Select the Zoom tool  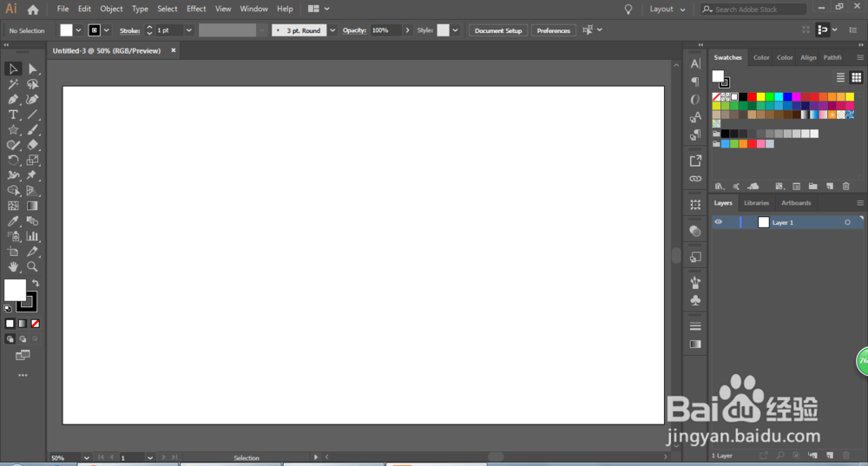[33, 266]
